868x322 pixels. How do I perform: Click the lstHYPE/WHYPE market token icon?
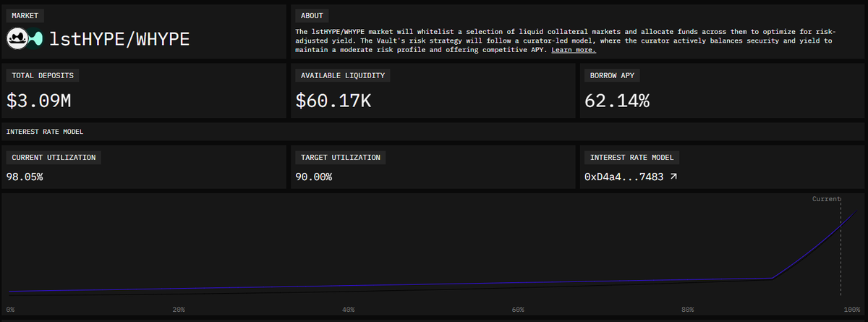[x=25, y=39]
